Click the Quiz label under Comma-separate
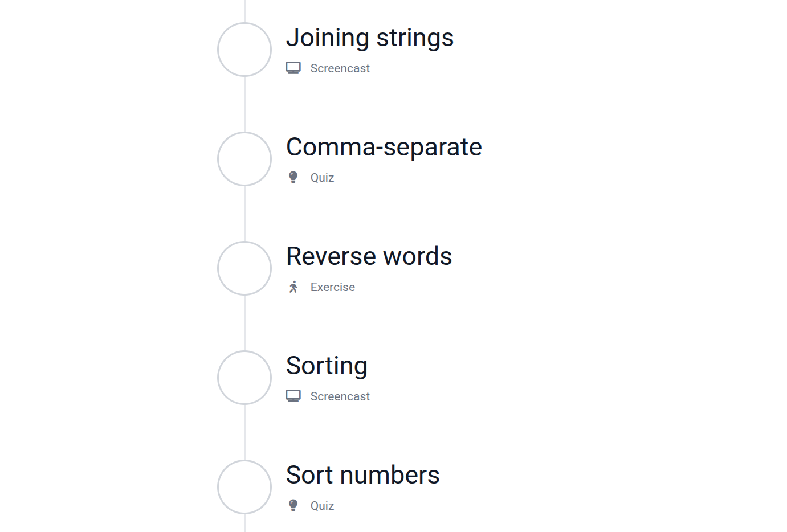Screen dimensions: 787x532 [322, 177]
